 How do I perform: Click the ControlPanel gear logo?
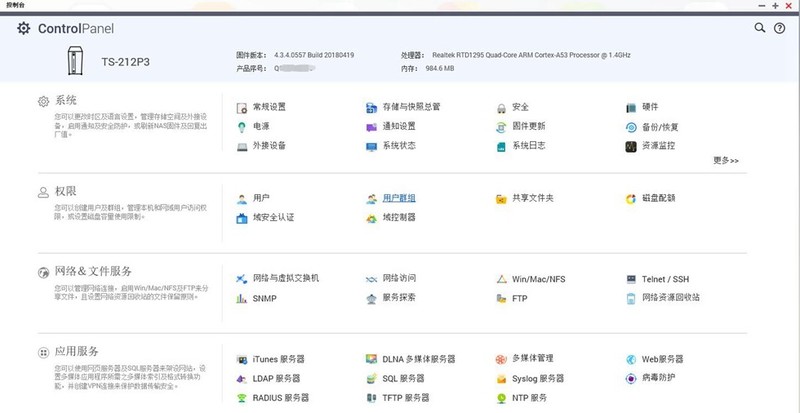(x=23, y=28)
